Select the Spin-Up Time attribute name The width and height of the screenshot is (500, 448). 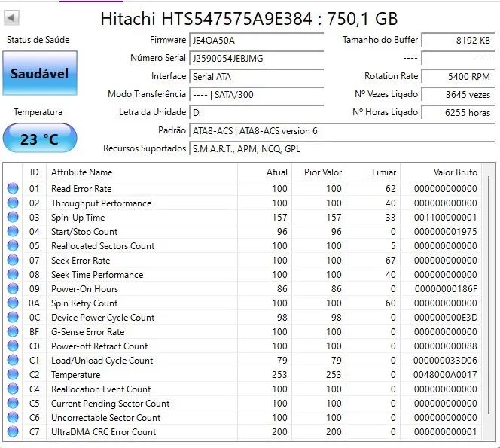[x=78, y=218]
